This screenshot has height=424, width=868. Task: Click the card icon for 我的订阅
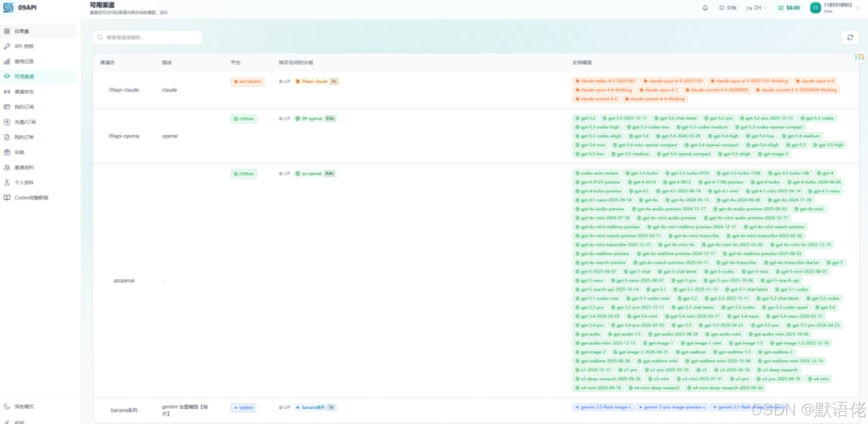7,107
